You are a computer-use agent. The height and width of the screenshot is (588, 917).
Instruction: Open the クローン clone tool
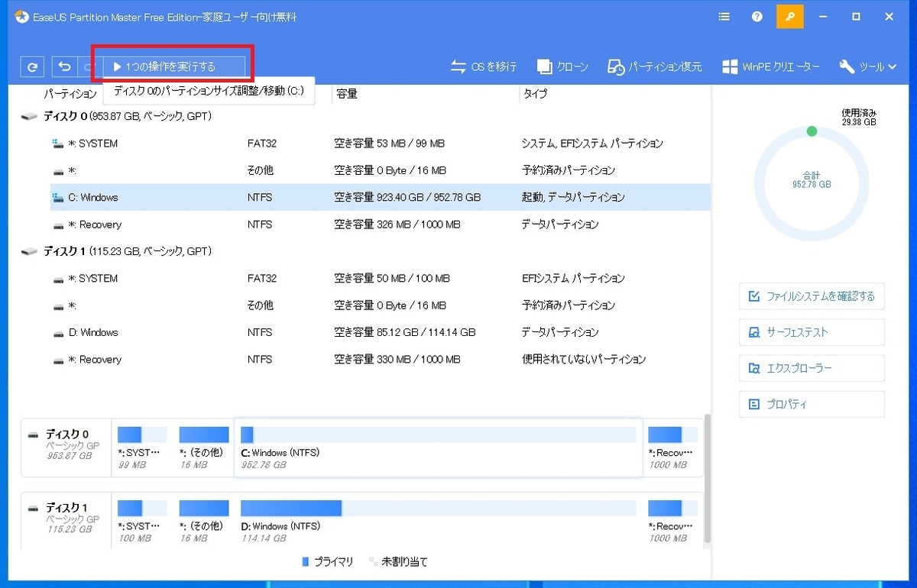coord(562,67)
